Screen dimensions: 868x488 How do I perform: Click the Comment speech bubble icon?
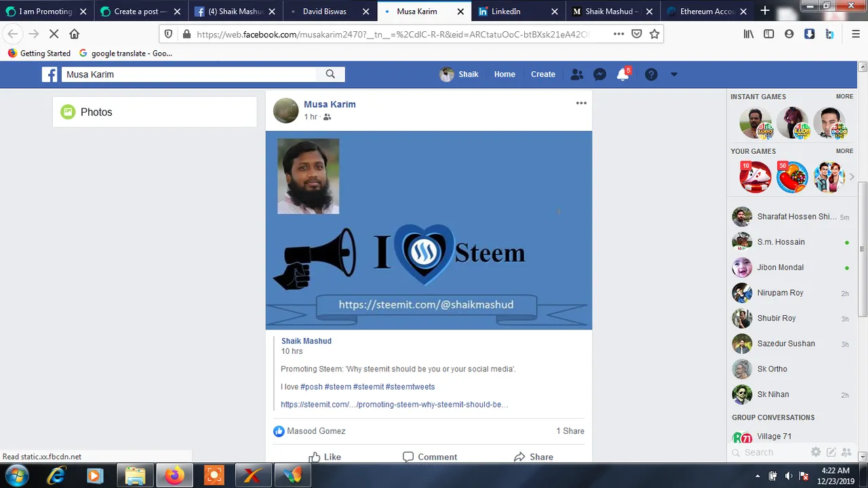pyautogui.click(x=408, y=457)
